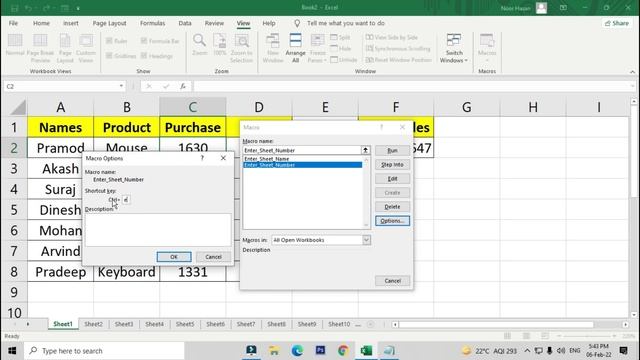Image resolution: width=640 pixels, height=360 pixels.
Task: Open the Macros in dropdown
Action: [x=366, y=240]
